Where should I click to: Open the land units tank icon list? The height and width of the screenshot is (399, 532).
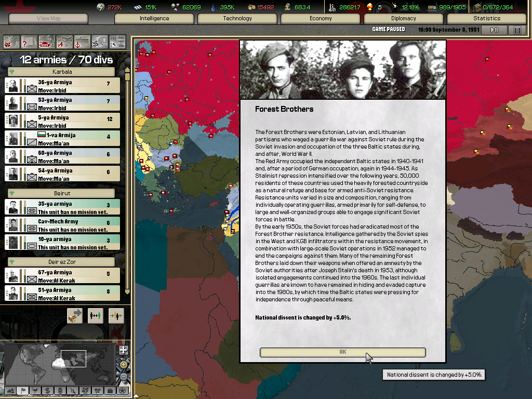(47, 41)
